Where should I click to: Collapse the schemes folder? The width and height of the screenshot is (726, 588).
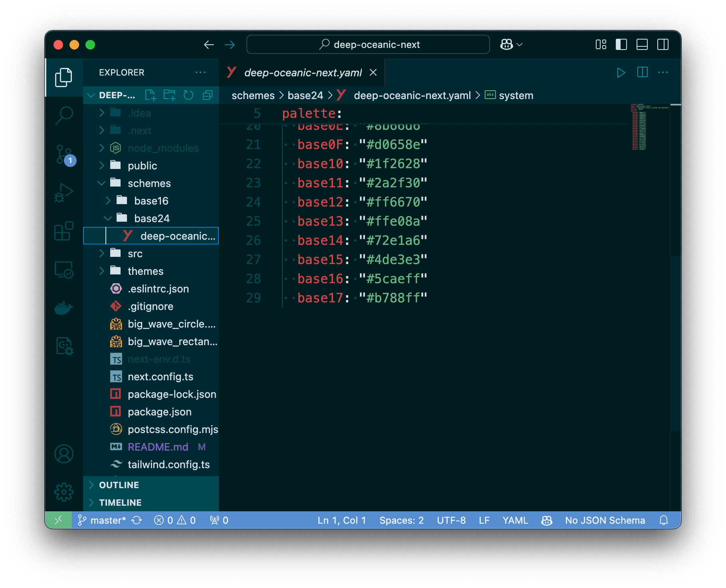pos(151,183)
